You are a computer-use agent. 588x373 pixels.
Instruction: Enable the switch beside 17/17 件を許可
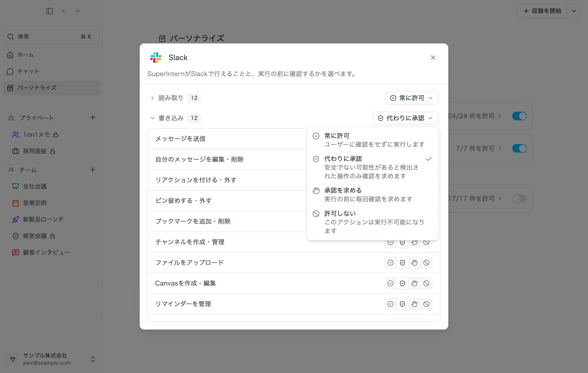pos(519,199)
